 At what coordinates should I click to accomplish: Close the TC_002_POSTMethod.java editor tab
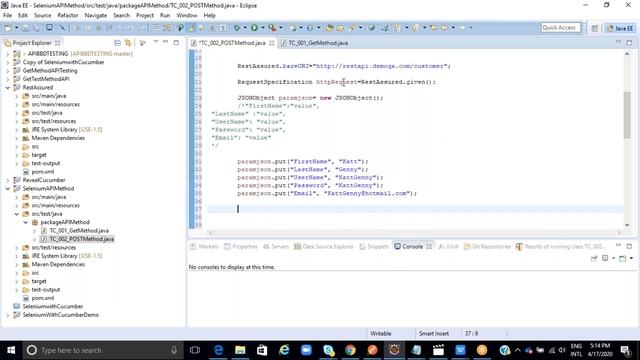pyautogui.click(x=272, y=43)
